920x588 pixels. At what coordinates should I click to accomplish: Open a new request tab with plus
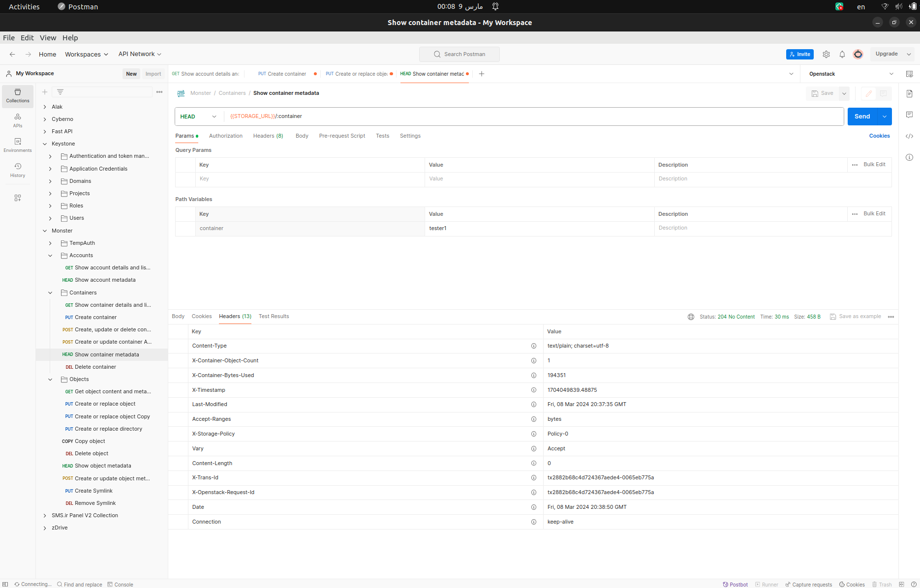click(482, 74)
